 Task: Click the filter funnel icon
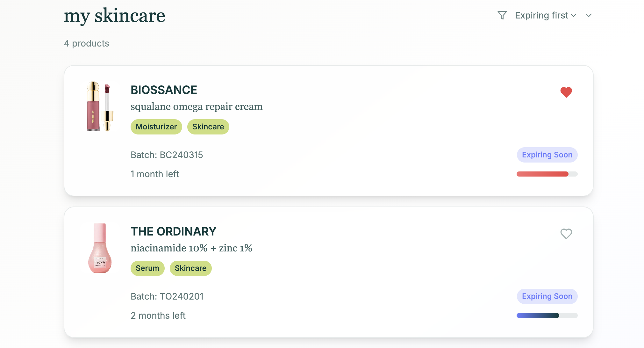point(502,15)
